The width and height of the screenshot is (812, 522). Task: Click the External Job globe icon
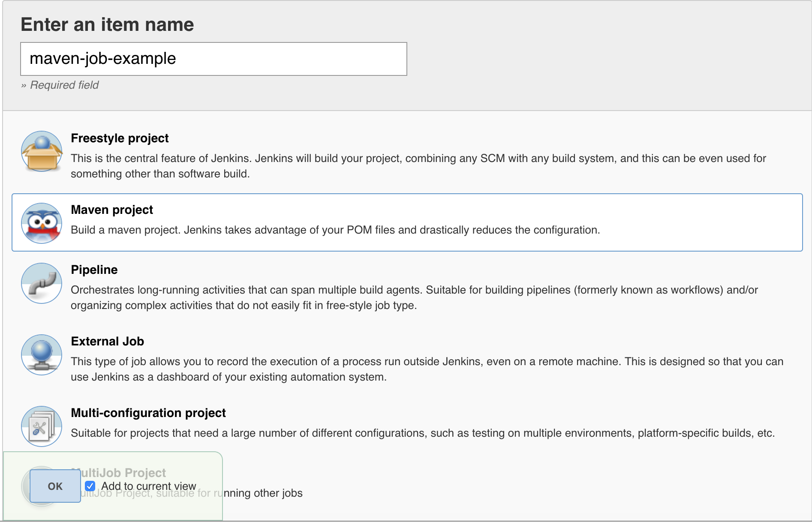[x=42, y=354]
